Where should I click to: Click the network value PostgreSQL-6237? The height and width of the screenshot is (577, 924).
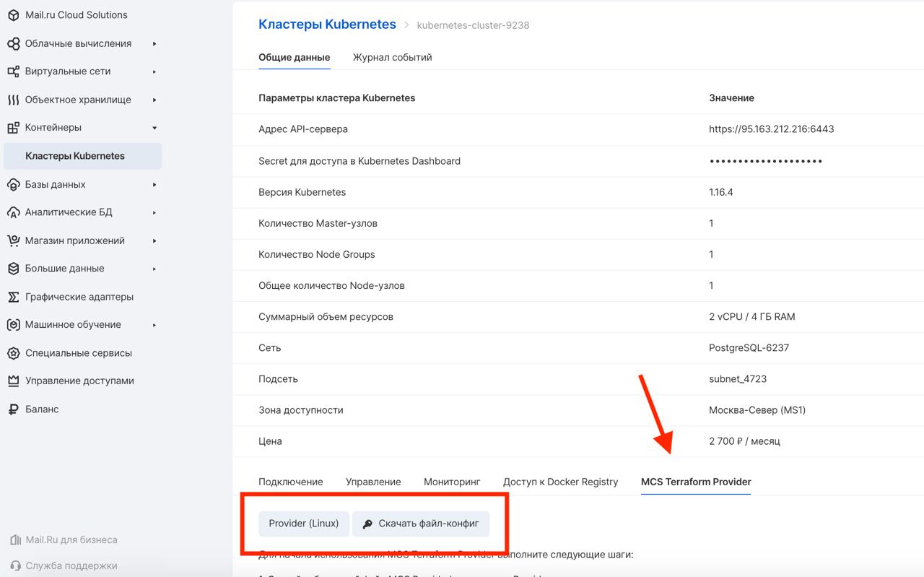[x=749, y=347]
